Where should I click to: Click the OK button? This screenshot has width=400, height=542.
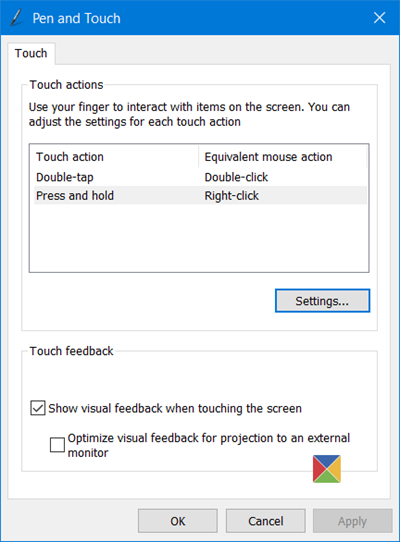point(178,521)
